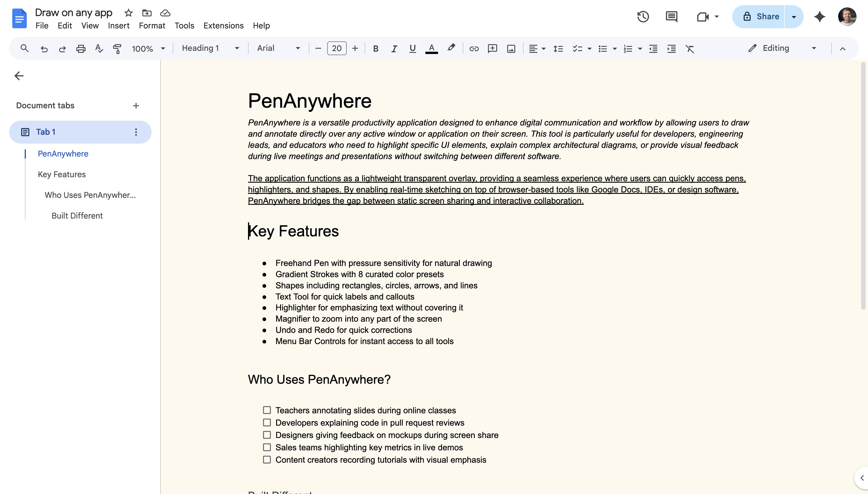Click the insert image icon
Screen dimensions: 868x494
511,49
